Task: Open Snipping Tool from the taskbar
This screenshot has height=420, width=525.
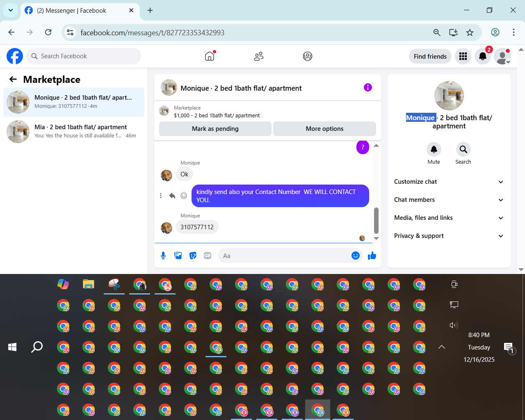Action: coord(114,284)
